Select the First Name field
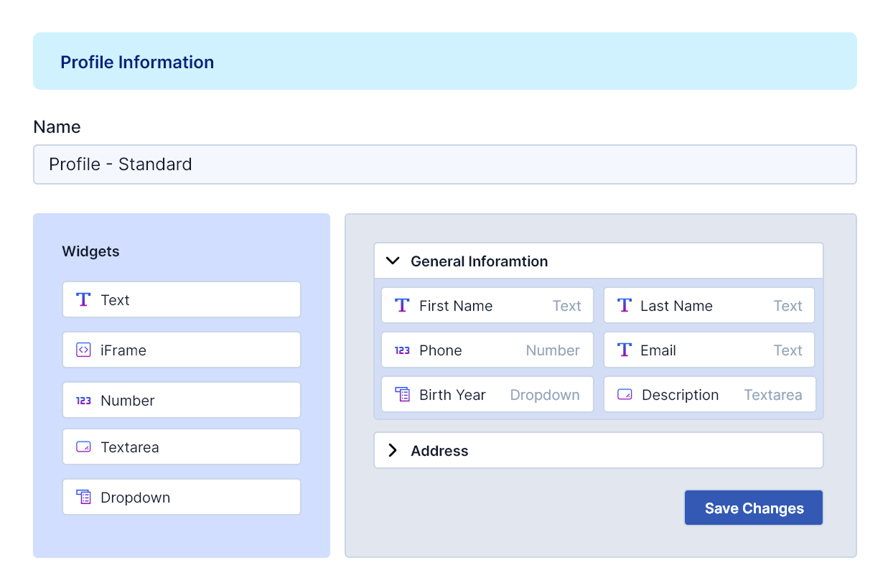 tap(487, 306)
